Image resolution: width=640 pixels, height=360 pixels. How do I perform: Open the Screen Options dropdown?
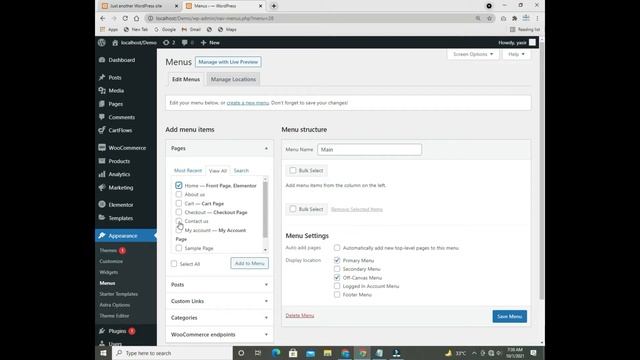tap(473, 54)
